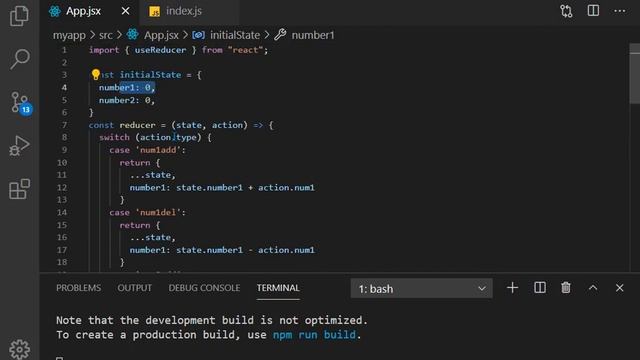The image size is (640, 360).
Task: Click the Open Changes compare icon
Action: click(x=566, y=11)
